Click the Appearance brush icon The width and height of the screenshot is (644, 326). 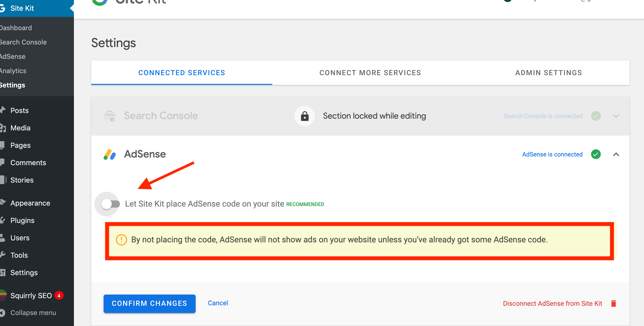click(x=3, y=203)
